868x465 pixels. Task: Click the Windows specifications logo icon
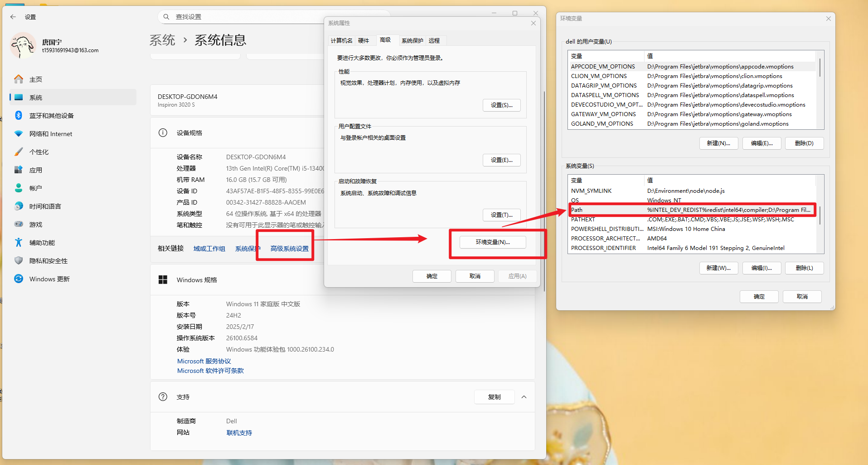coord(163,280)
